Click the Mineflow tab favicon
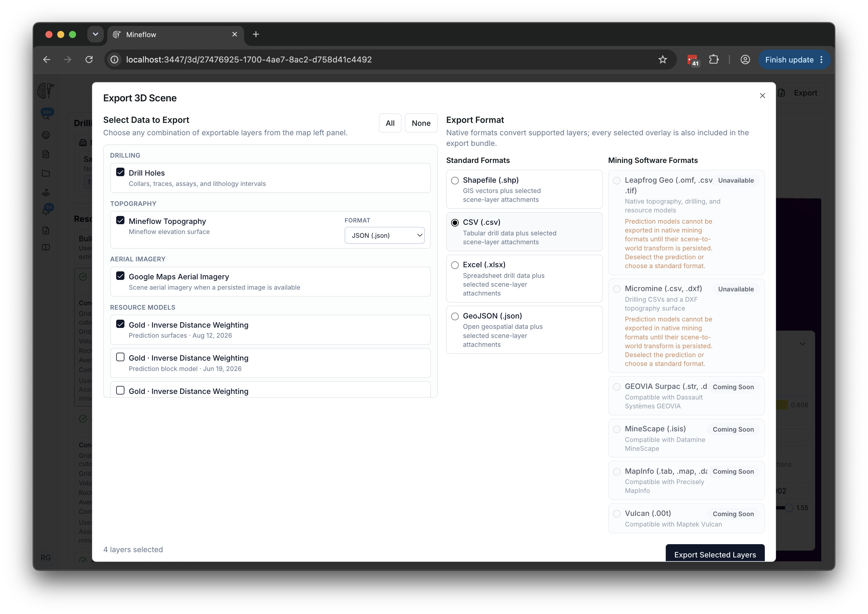Viewport: 868px width, 614px height. tap(117, 34)
